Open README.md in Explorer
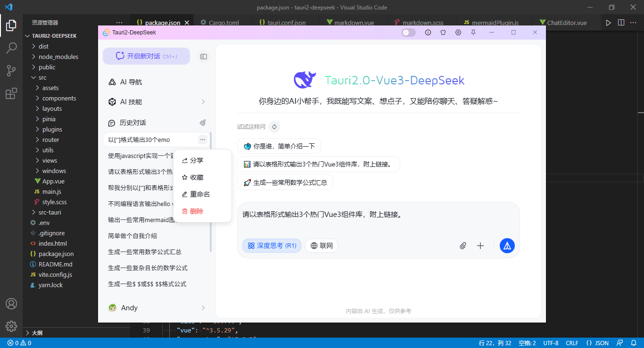The width and height of the screenshot is (644, 348). click(x=55, y=264)
